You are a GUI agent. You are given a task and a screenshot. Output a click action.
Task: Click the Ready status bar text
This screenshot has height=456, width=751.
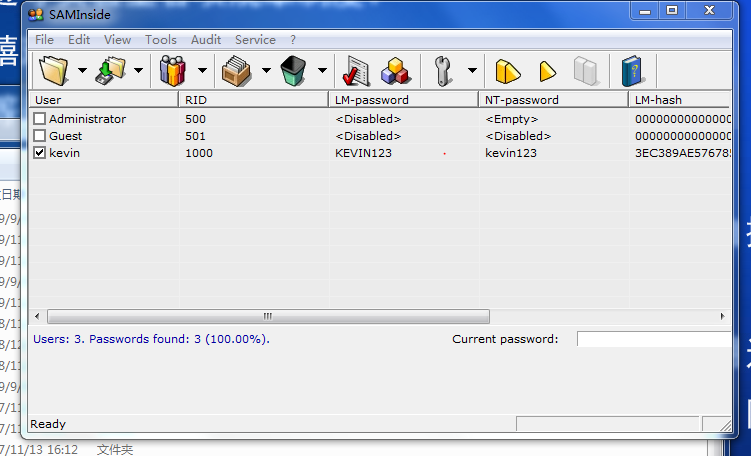pos(48,424)
